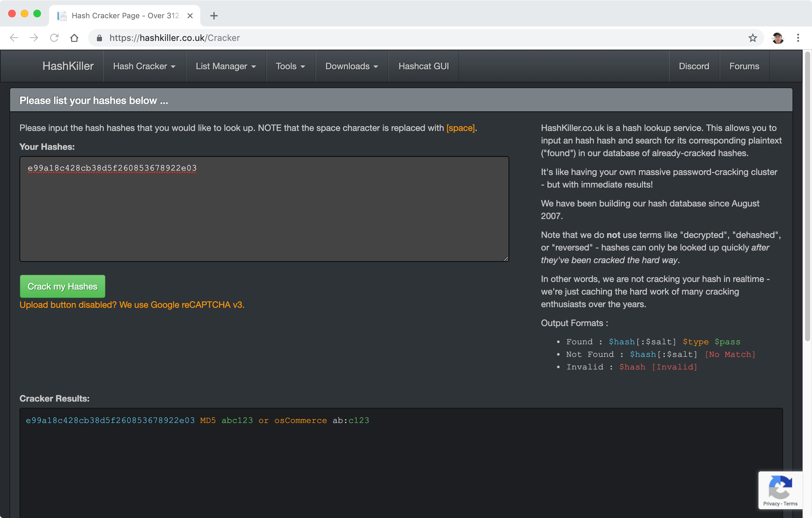Click the MD5 type in results
The height and width of the screenshot is (518, 812).
coord(208,420)
